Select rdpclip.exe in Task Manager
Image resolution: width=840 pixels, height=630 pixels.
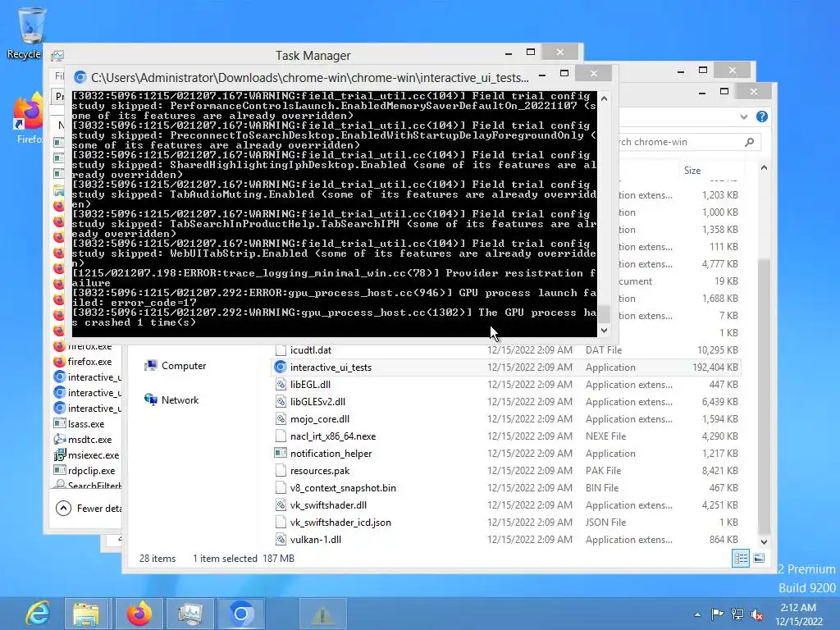coord(87,470)
